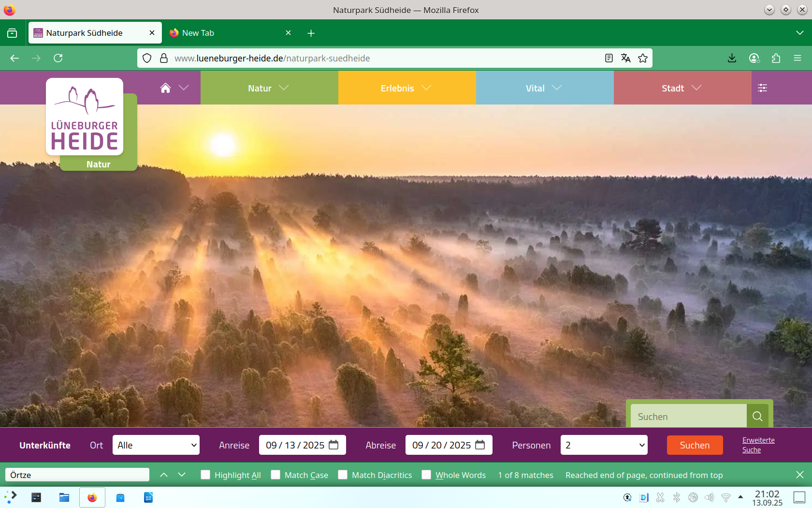Toggle reader view icon in address bar
This screenshot has width=812, height=508.
click(609, 58)
